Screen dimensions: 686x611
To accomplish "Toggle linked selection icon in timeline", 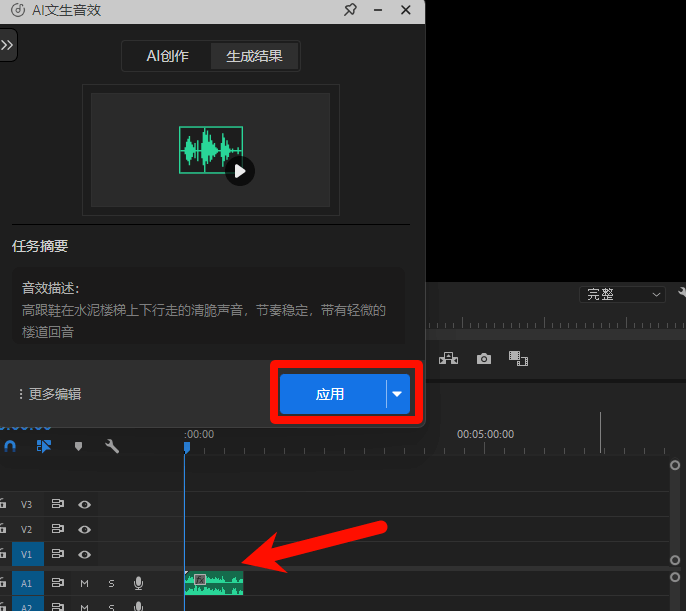I will pyautogui.click(x=44, y=447).
